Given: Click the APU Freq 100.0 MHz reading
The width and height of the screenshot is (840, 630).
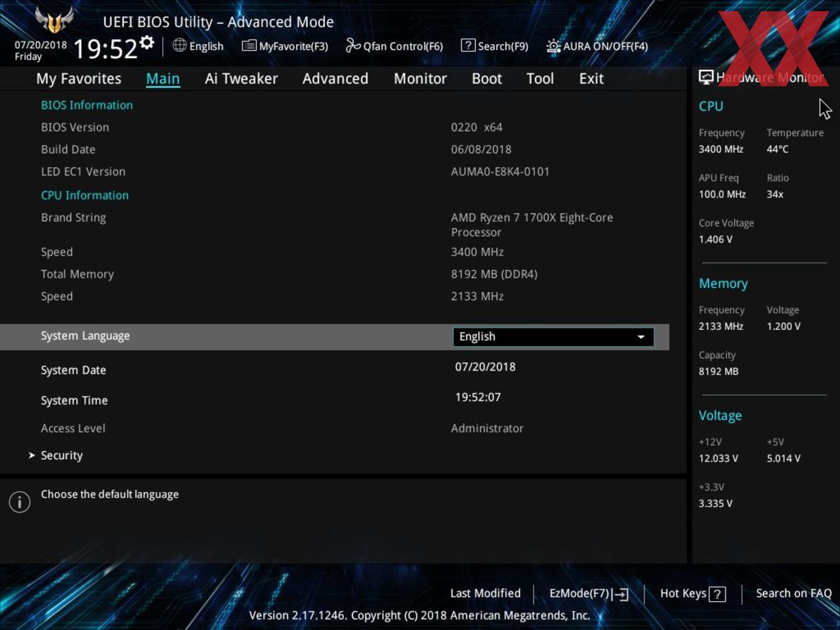Looking at the screenshot, I should pyautogui.click(x=722, y=194).
